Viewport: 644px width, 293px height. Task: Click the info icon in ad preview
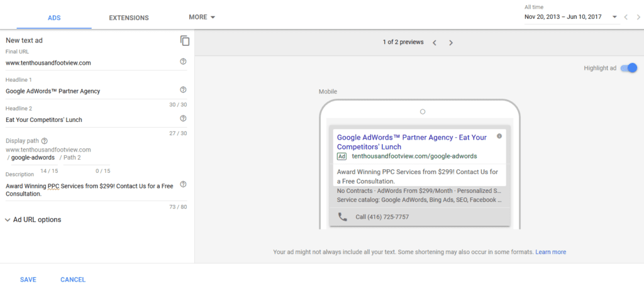499,136
